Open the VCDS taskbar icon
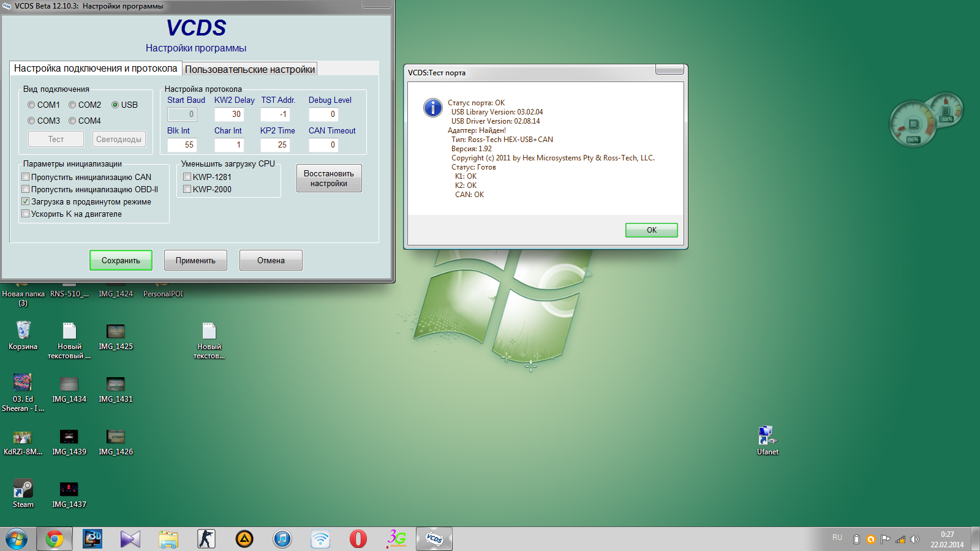 click(x=434, y=539)
